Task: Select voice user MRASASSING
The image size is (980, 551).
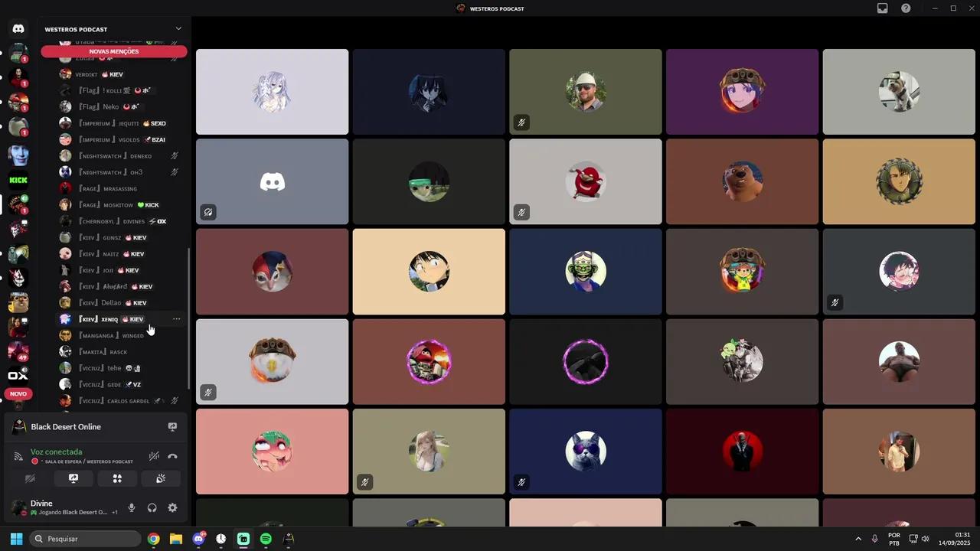Action: [122, 188]
